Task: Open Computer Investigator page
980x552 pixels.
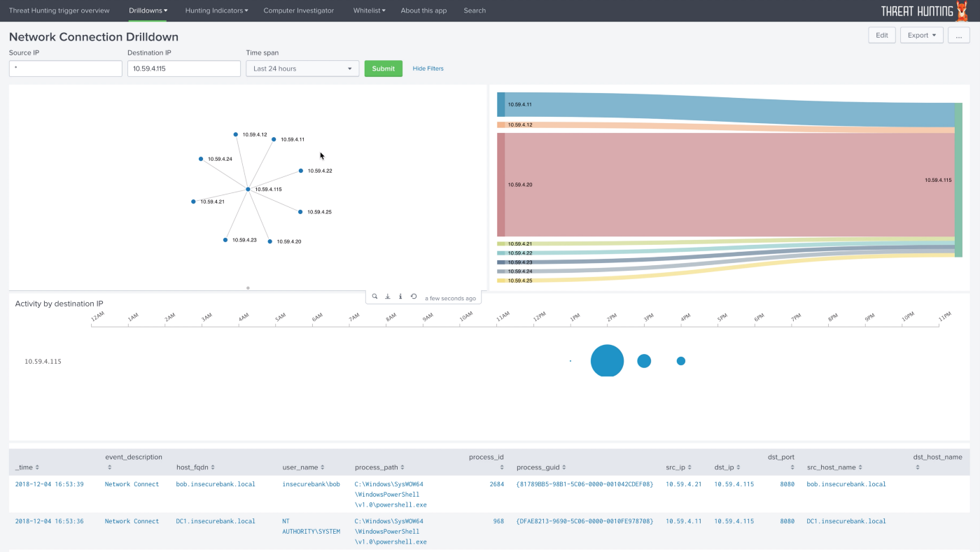Action: [x=299, y=10]
